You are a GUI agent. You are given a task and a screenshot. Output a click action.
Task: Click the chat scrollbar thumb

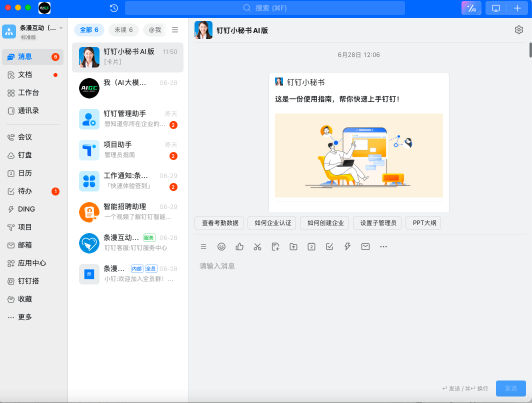pos(530,50)
